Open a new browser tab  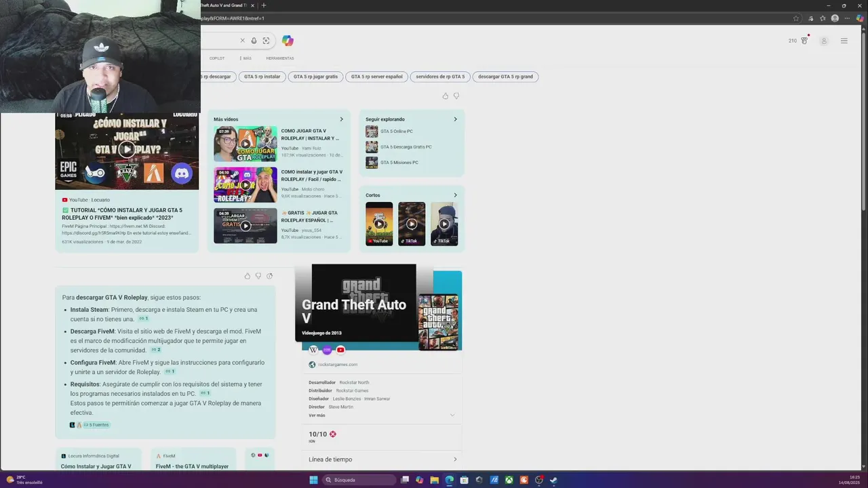pyautogui.click(x=264, y=5)
